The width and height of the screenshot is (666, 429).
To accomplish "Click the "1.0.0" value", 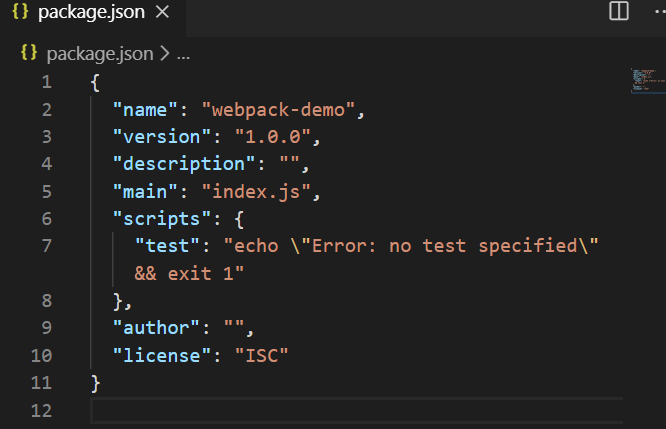I will pyautogui.click(x=273, y=137).
